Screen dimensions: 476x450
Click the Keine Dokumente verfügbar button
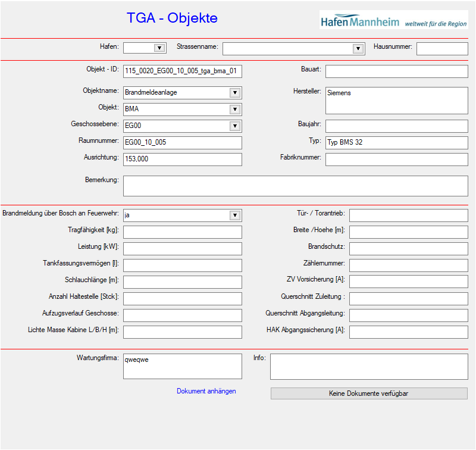369,393
